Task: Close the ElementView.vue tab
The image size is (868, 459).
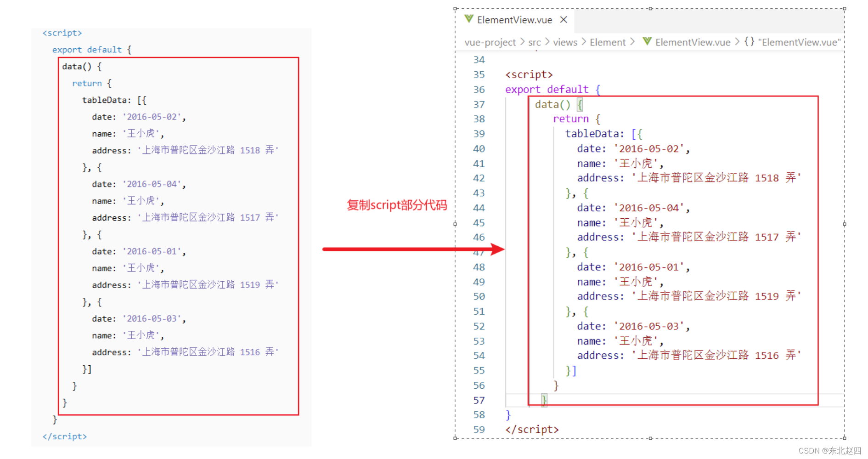Action: [x=564, y=20]
